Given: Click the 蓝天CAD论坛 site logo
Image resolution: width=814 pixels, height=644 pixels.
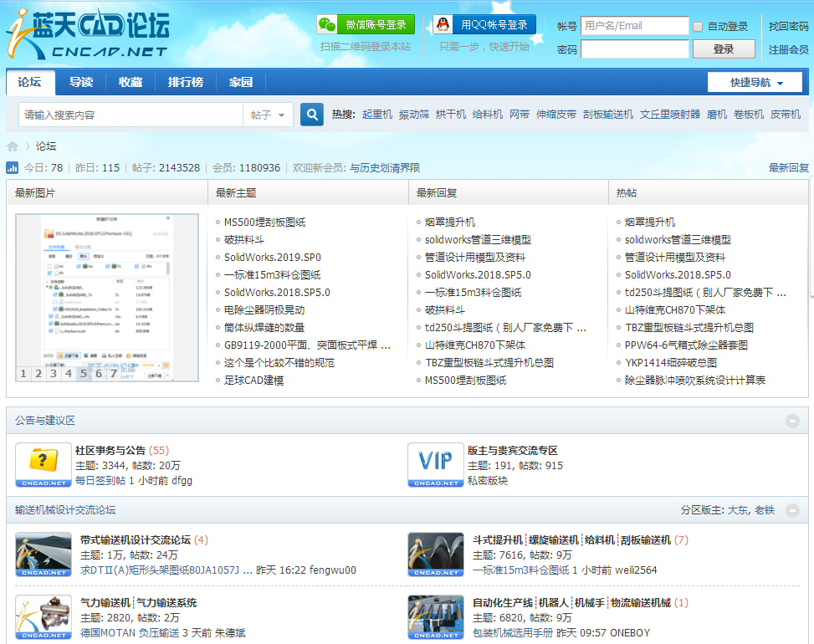Looking at the screenshot, I should coord(88,33).
